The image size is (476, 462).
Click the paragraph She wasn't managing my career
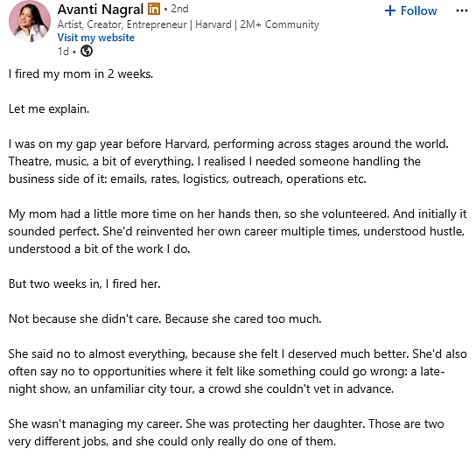(x=226, y=432)
